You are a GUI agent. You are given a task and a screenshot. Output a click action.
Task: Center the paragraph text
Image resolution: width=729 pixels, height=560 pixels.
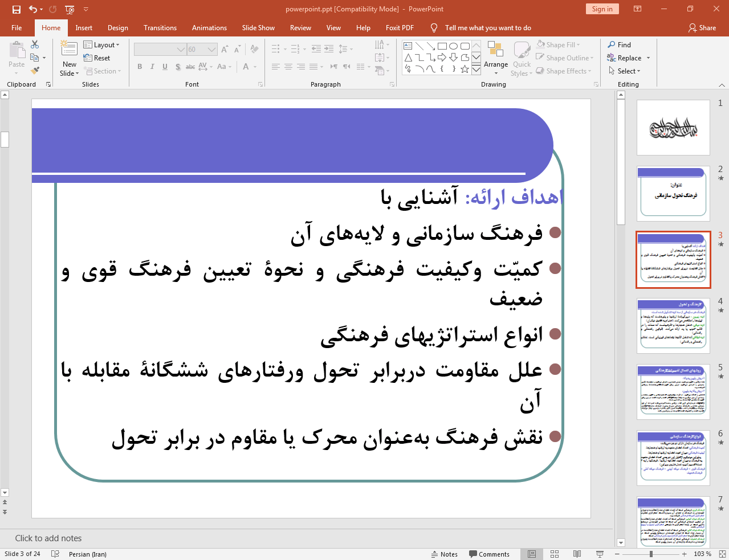(x=288, y=67)
